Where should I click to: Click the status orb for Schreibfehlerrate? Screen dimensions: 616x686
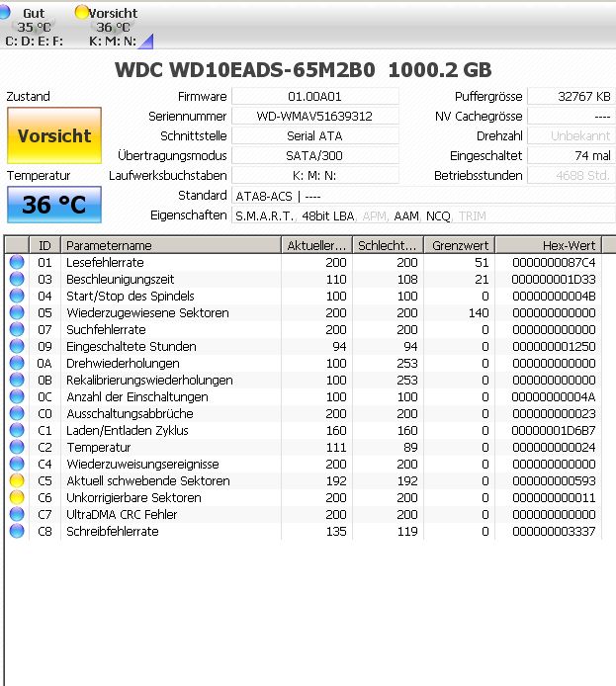point(17,531)
